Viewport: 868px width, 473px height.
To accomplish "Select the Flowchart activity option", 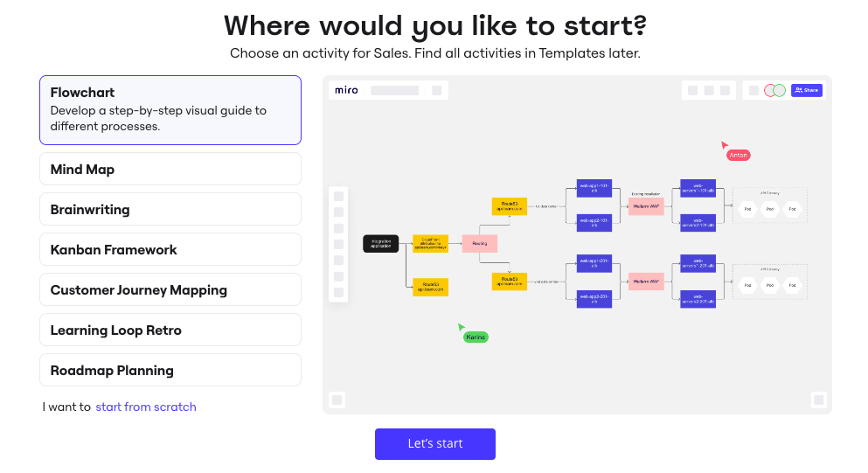I will pos(170,110).
